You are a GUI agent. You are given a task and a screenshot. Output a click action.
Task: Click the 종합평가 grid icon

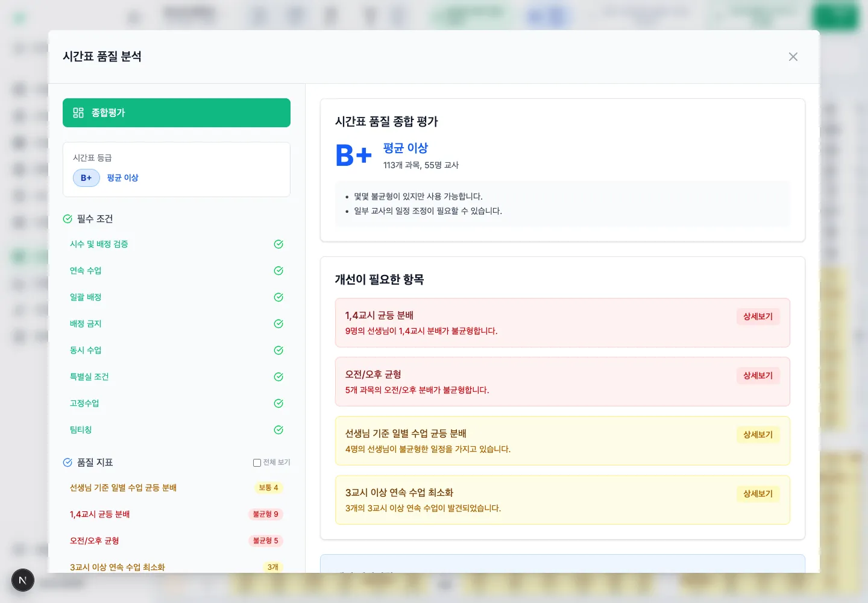tap(78, 113)
